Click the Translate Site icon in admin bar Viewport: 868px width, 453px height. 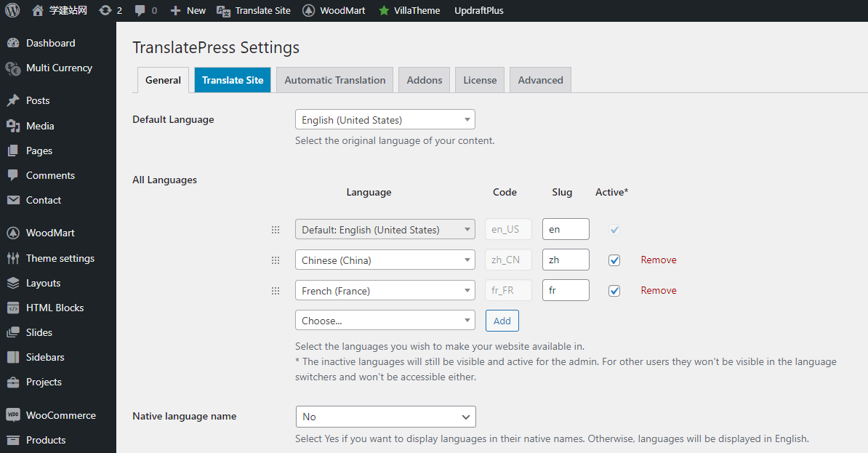pos(224,10)
